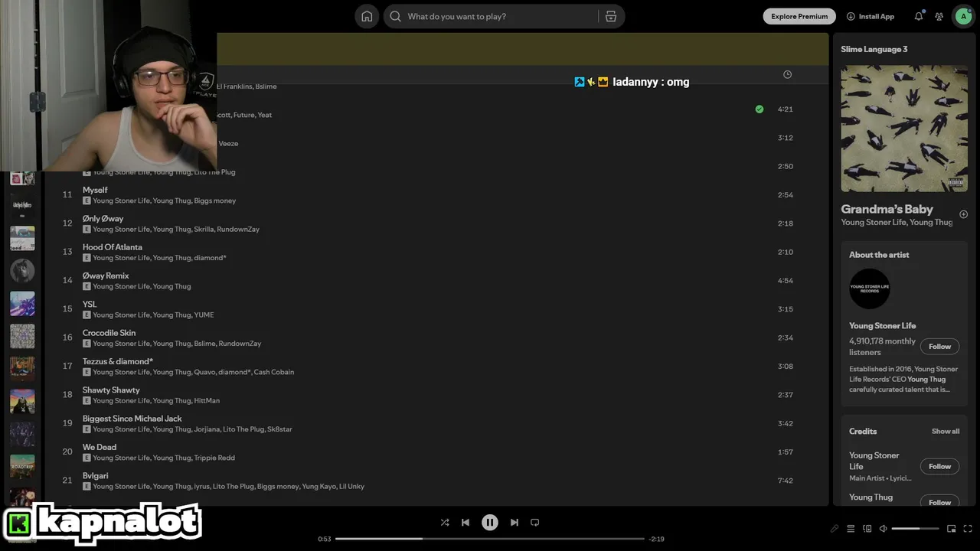Open the green user profile avatar
Screen dimensions: 980x551
(963, 16)
